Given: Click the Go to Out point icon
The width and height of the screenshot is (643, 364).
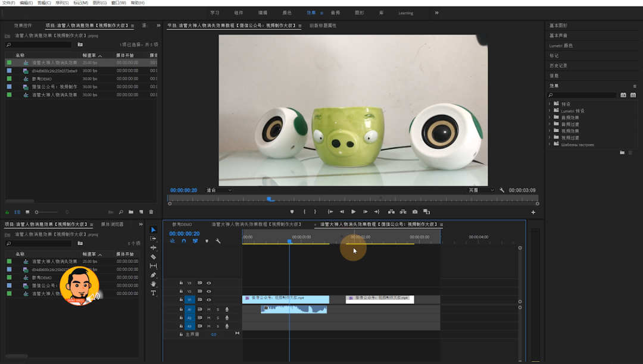Looking at the screenshot, I should coord(376,212).
